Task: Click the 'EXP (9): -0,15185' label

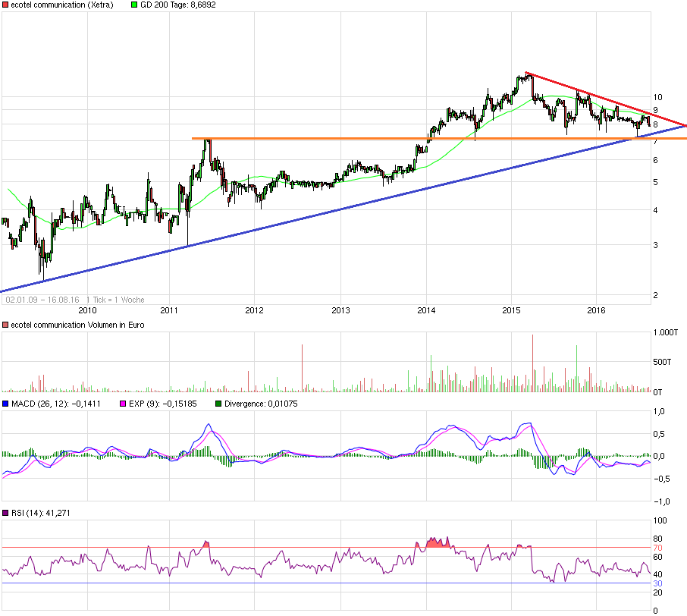Action: pyautogui.click(x=163, y=404)
